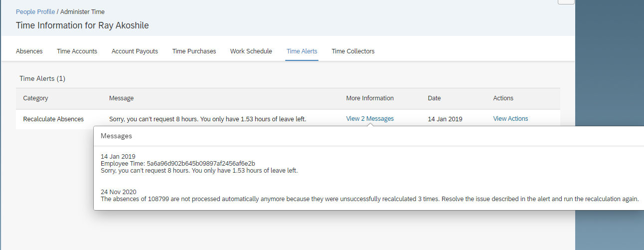Switch to the Absences tab
644x250 pixels.
[x=29, y=51]
